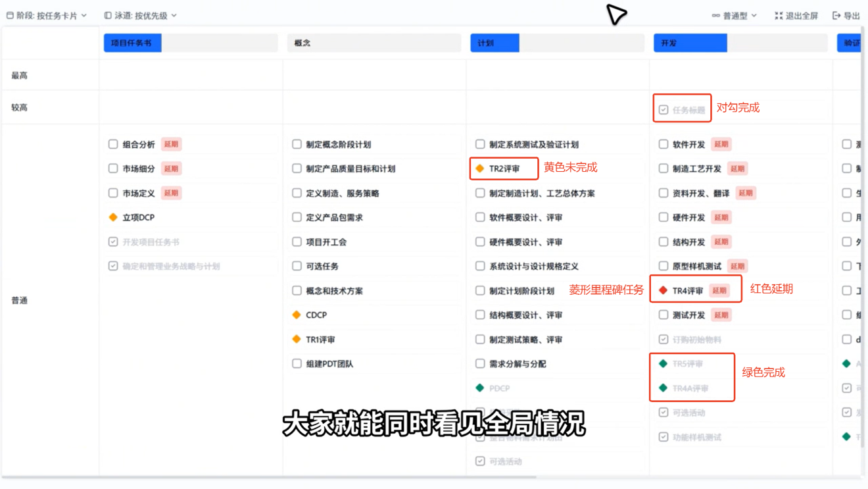Click 退出全屏 to exit fullscreen
This screenshot has width=868, height=489.
[x=796, y=15]
